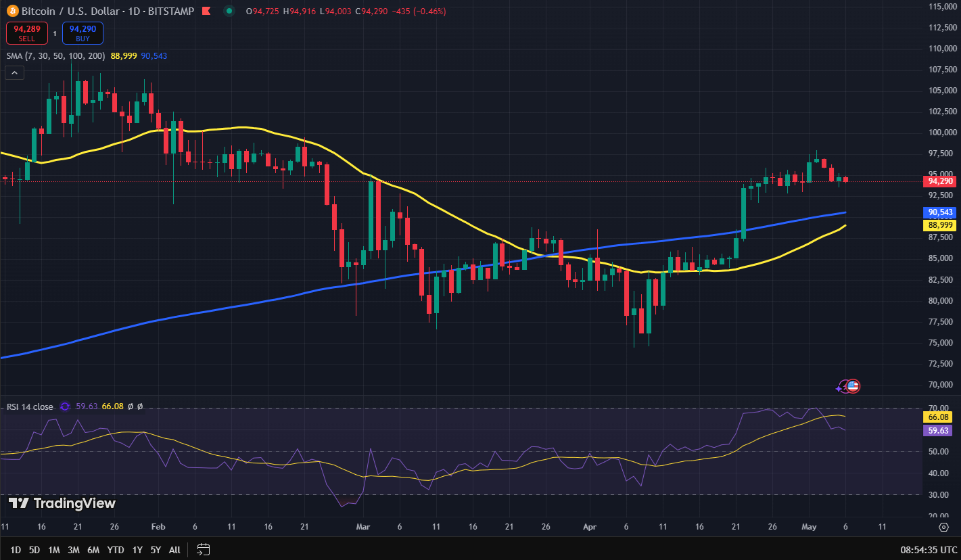Image resolution: width=961 pixels, height=560 pixels.
Task: Click the green market status dot
Action: click(229, 11)
